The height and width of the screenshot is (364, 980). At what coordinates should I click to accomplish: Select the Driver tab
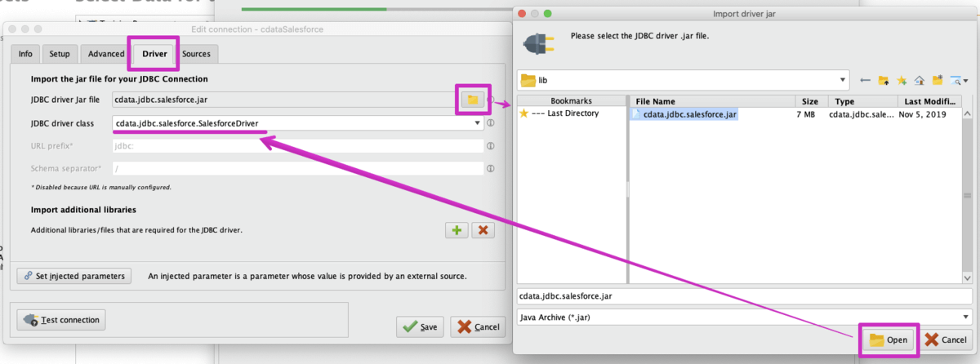(x=154, y=54)
